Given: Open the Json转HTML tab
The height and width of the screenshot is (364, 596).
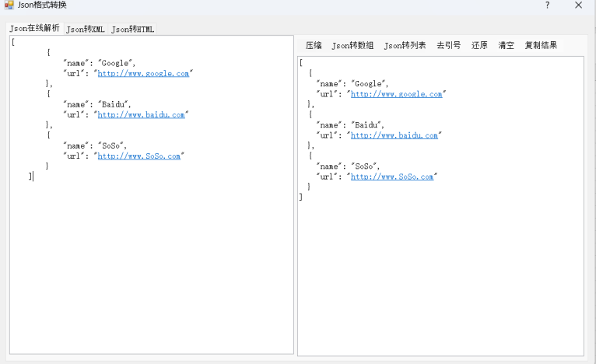Looking at the screenshot, I should [x=132, y=30].
